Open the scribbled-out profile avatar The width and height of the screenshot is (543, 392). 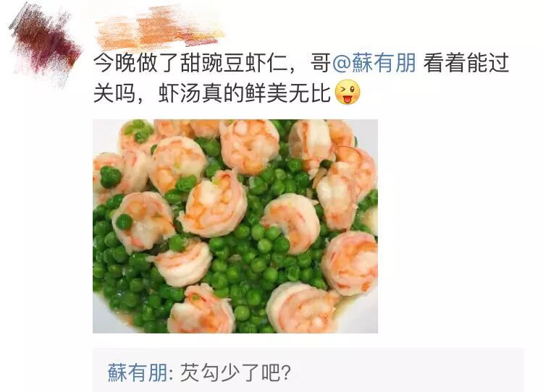pyautogui.click(x=46, y=45)
